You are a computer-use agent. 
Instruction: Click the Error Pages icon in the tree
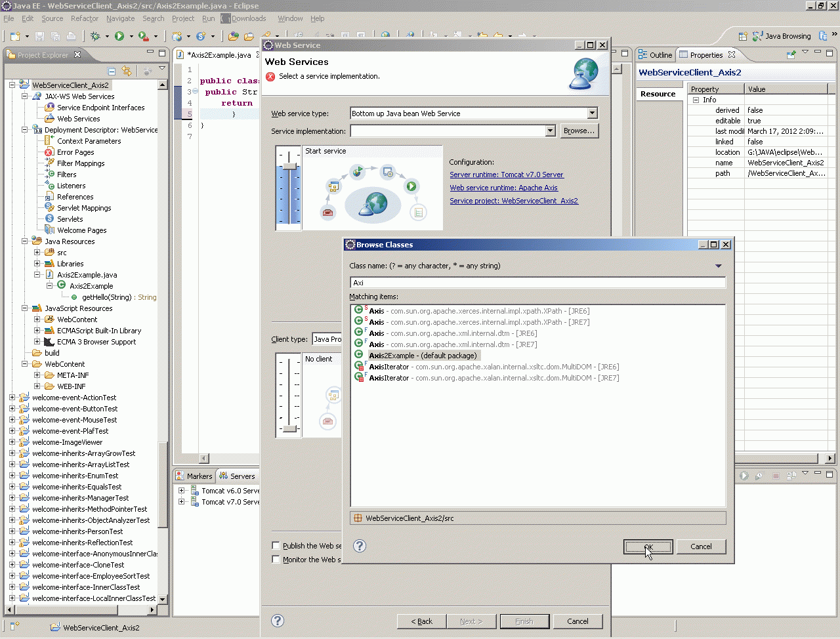click(49, 152)
